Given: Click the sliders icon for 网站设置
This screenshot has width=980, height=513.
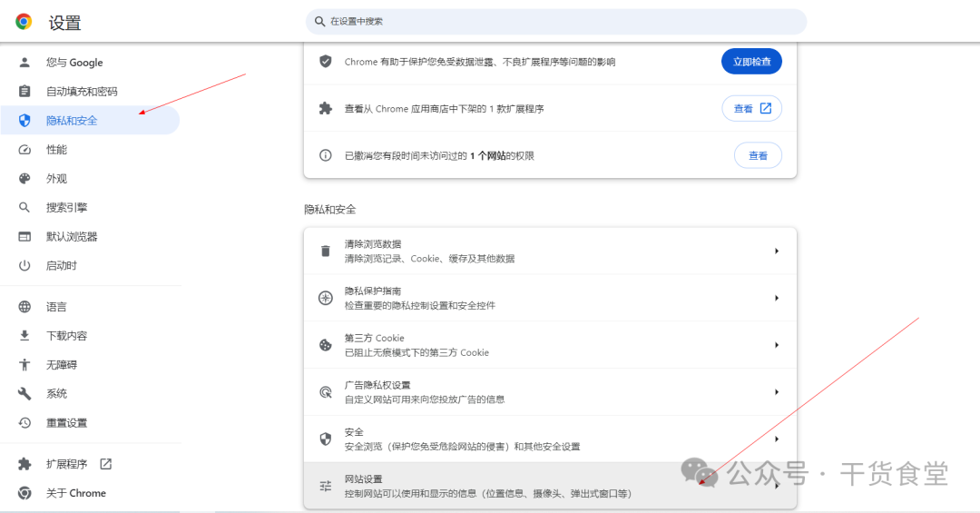Looking at the screenshot, I should (325, 486).
